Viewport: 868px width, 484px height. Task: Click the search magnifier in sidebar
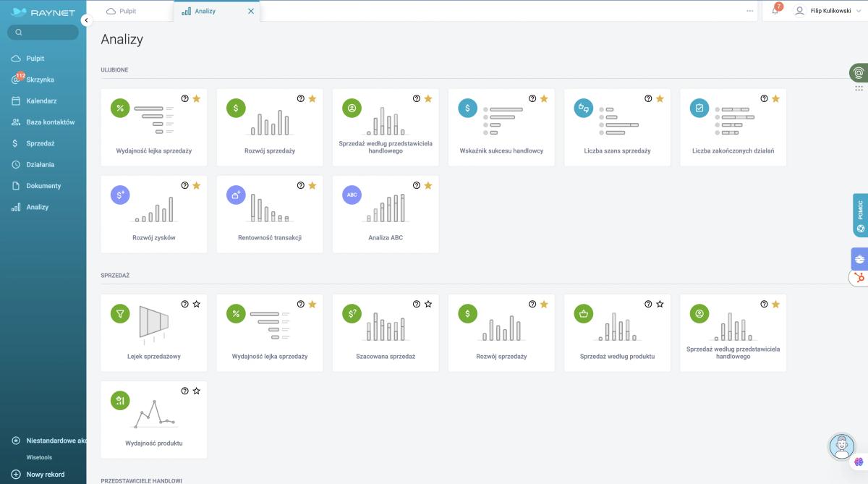(x=19, y=32)
